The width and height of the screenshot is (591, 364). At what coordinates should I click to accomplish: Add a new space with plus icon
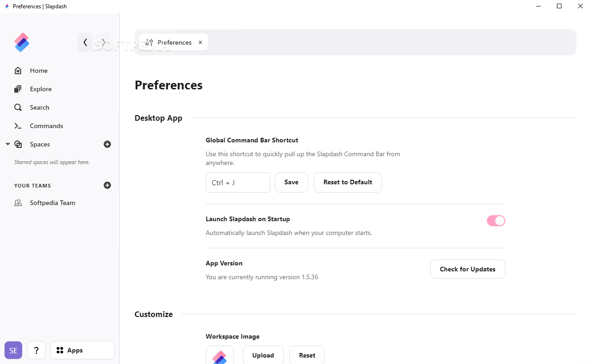(x=107, y=144)
